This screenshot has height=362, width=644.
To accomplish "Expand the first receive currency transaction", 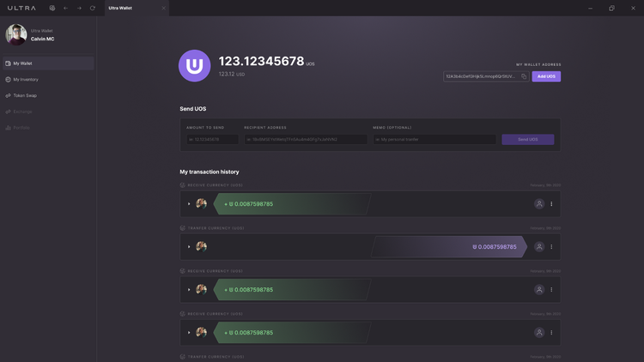I will click(x=189, y=204).
